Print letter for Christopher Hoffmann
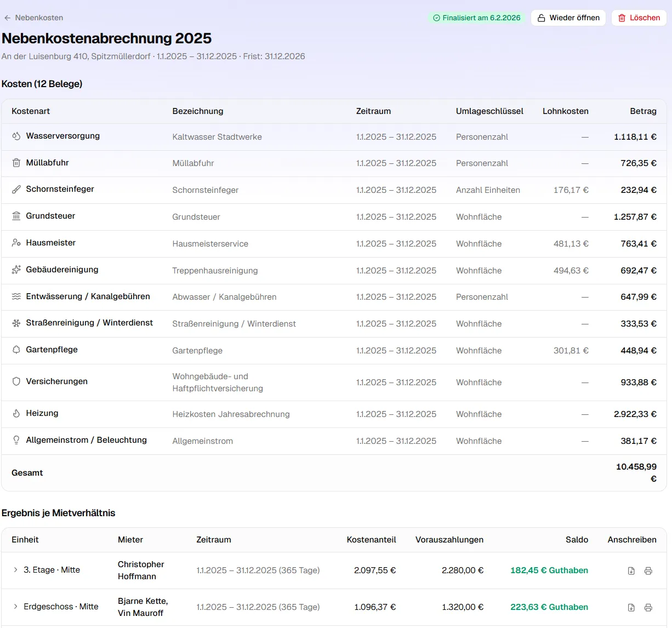The image size is (672, 628). (648, 571)
